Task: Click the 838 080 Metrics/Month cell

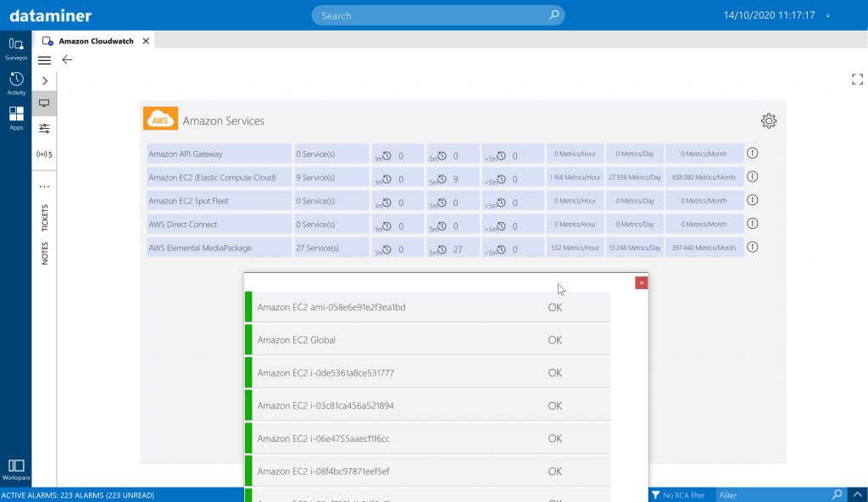Action: [704, 177]
